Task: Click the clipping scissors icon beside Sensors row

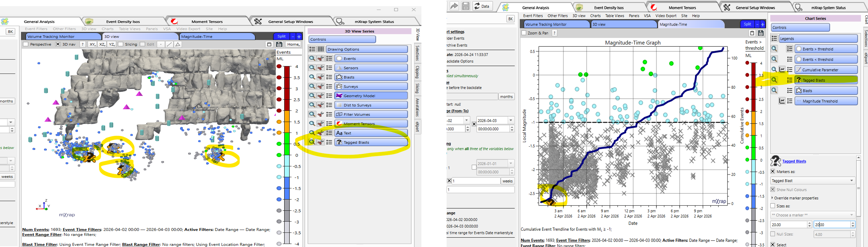Action: (321, 68)
